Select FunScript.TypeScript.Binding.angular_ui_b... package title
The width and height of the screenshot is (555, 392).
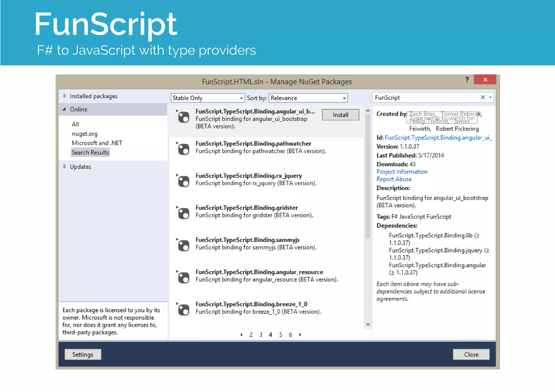pyautogui.click(x=255, y=112)
